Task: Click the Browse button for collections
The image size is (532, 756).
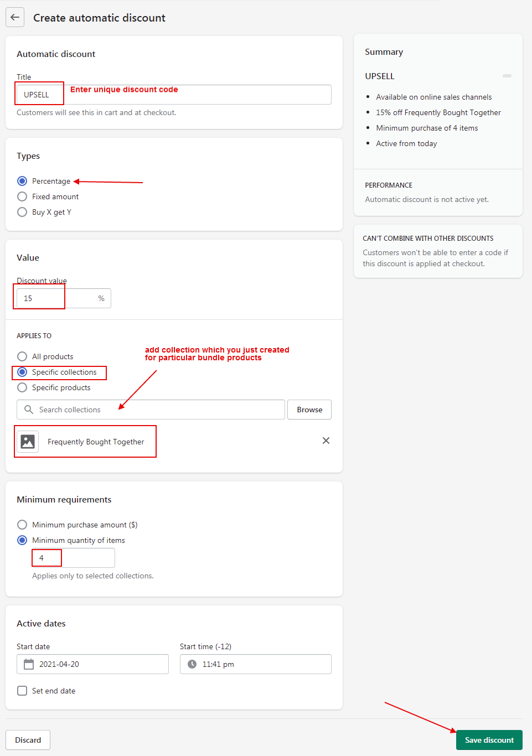Action: [x=309, y=410]
